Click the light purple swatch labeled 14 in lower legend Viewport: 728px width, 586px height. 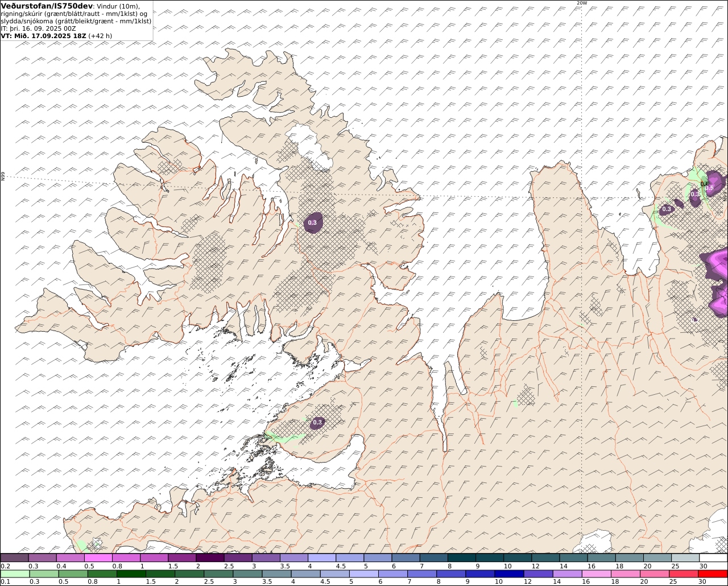pyautogui.click(x=566, y=574)
